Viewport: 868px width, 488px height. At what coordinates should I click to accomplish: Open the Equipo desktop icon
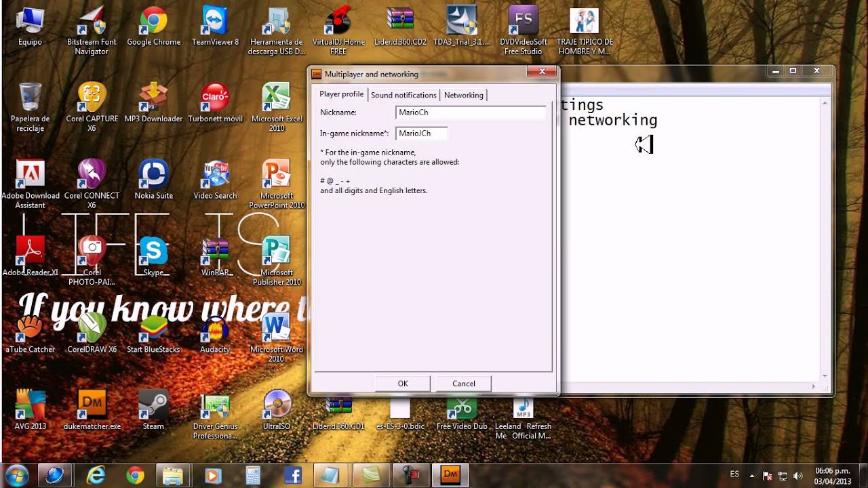click(x=31, y=26)
